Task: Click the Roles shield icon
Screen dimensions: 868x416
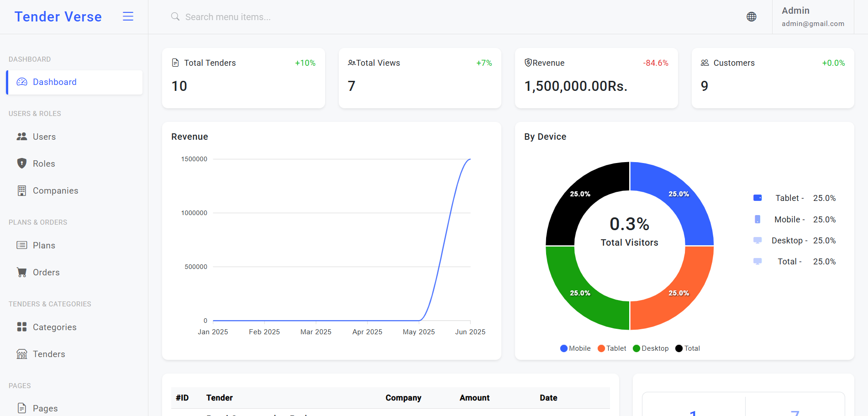Action: (22, 163)
